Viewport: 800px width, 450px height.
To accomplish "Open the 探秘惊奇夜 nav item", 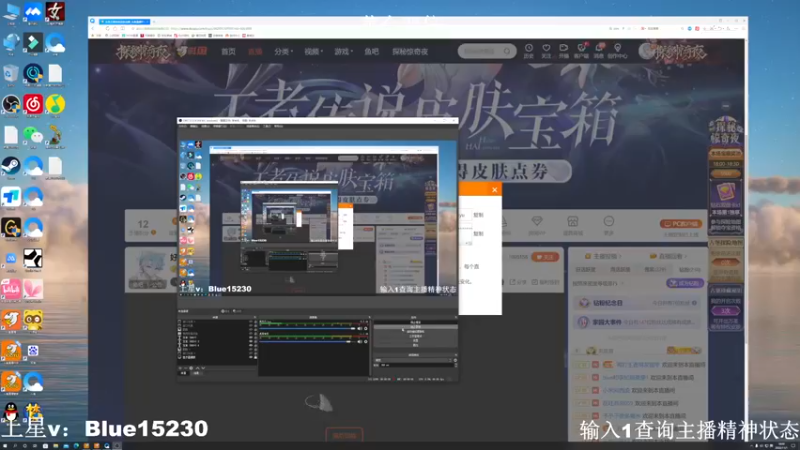I will coord(410,52).
